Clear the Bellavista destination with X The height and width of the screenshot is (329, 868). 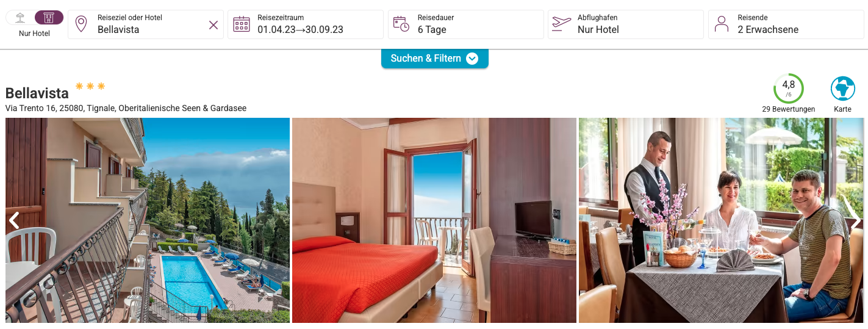[x=213, y=25]
